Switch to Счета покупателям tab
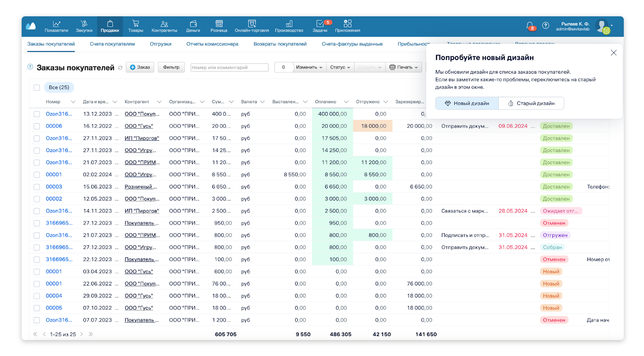The height and width of the screenshot is (356, 644). 112,44
